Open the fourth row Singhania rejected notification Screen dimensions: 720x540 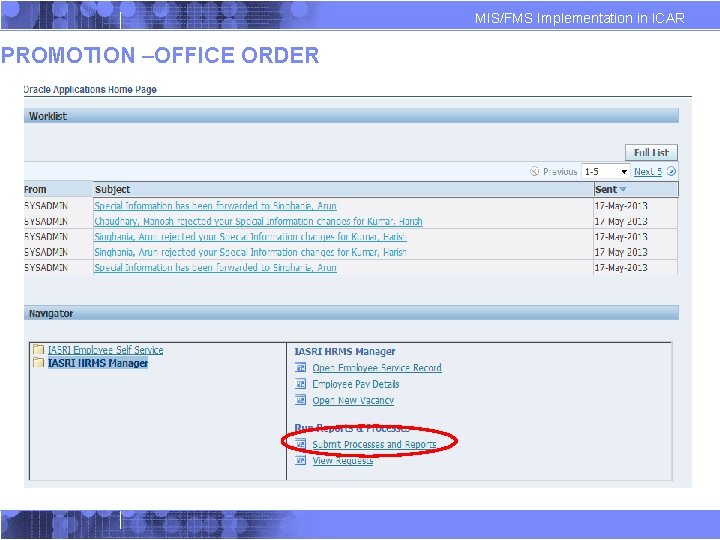pyautogui.click(x=250, y=252)
